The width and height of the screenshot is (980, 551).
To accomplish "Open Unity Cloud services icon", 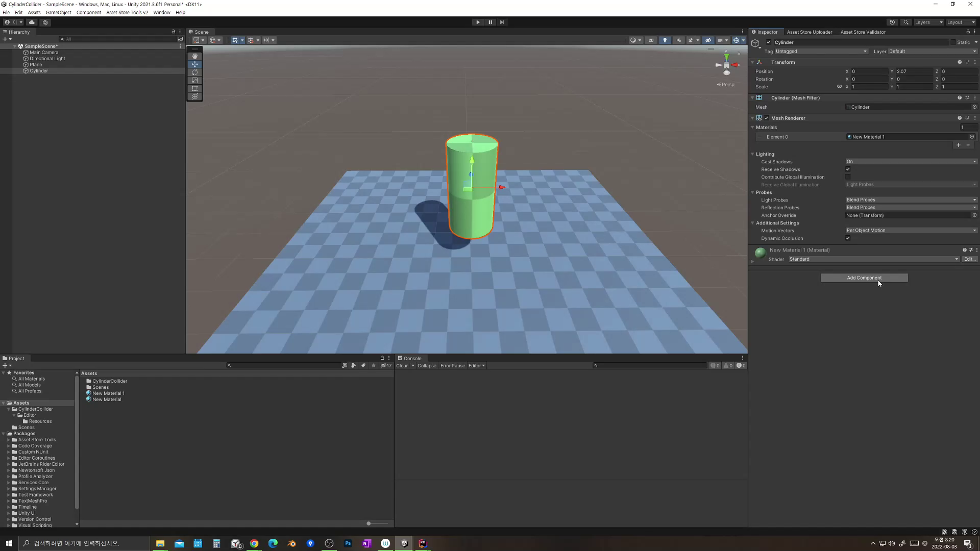I will [32, 22].
